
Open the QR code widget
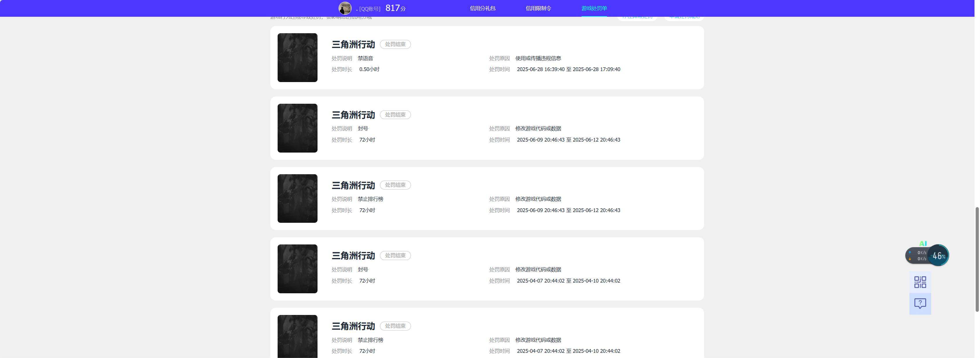point(920,282)
